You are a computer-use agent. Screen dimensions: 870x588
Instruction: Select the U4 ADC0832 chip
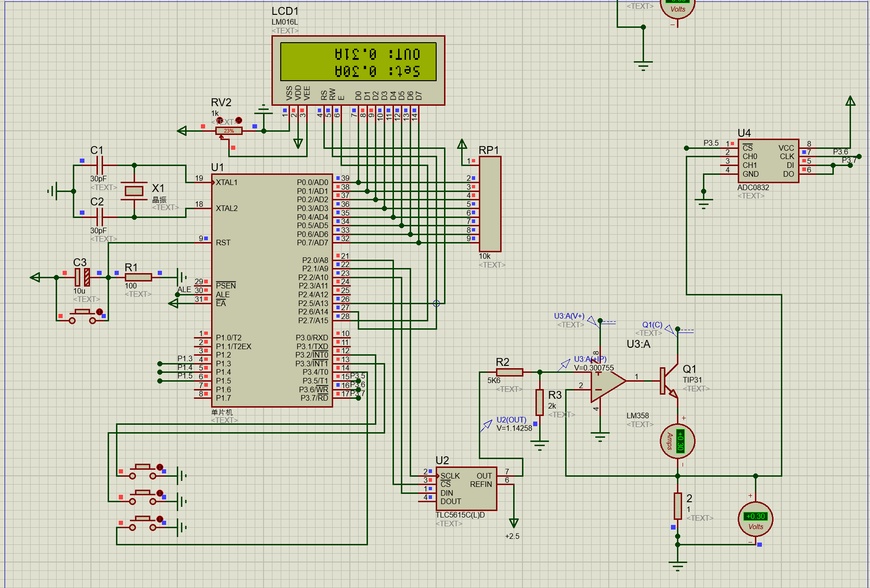(x=768, y=161)
